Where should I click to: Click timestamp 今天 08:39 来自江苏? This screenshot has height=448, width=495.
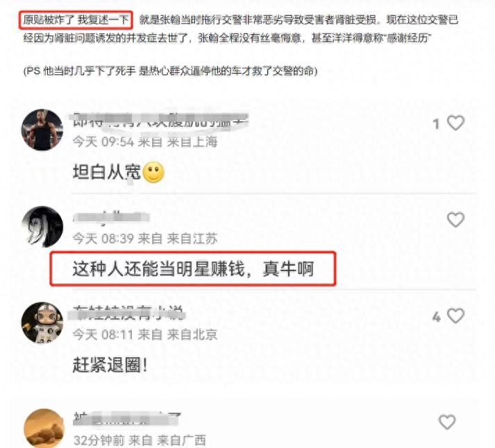point(145,239)
